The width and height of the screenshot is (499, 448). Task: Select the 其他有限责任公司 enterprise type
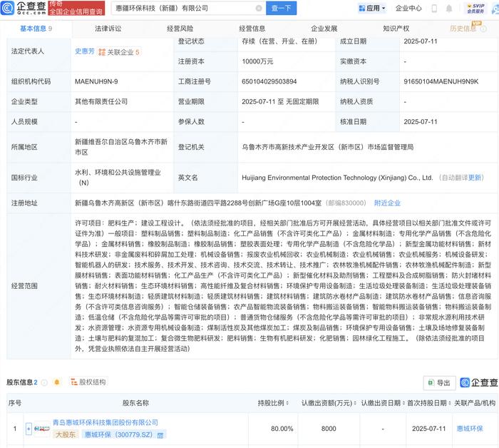101,101
